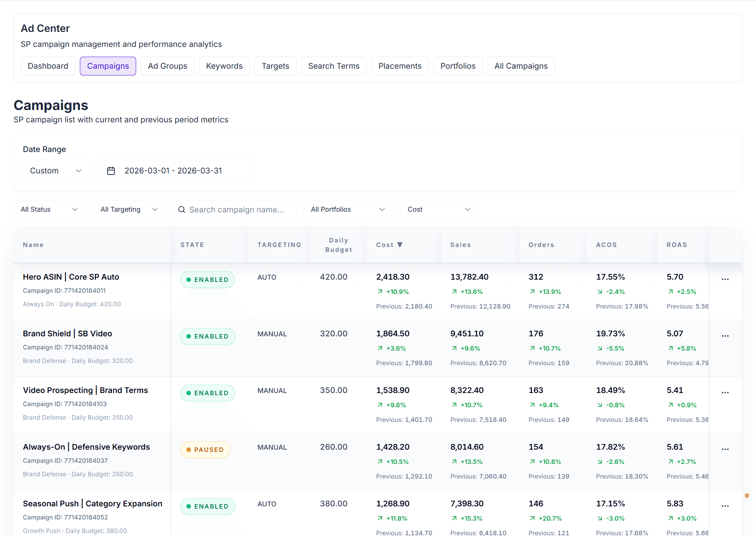Expand the All Portfolios dropdown
The height and width of the screenshot is (536, 756).
348,209
